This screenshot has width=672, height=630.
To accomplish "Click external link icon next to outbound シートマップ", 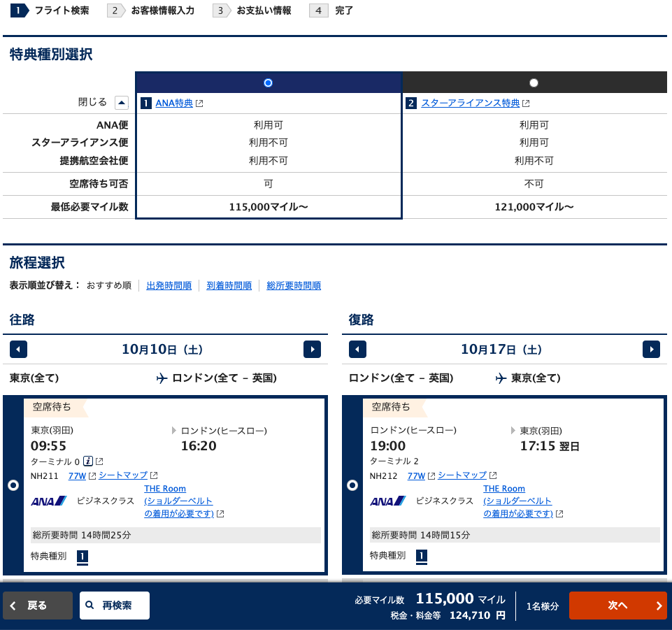I will tap(154, 475).
